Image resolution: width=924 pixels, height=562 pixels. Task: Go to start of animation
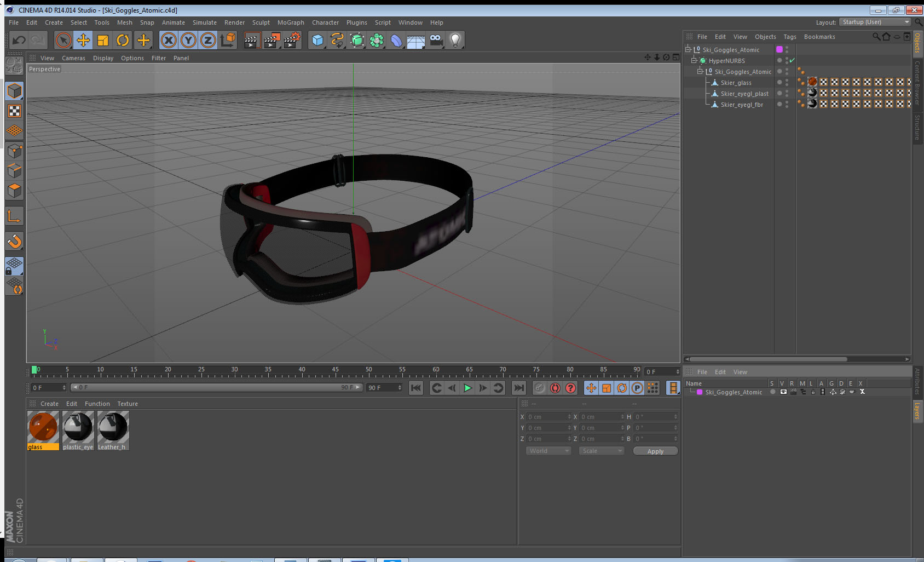click(x=416, y=388)
